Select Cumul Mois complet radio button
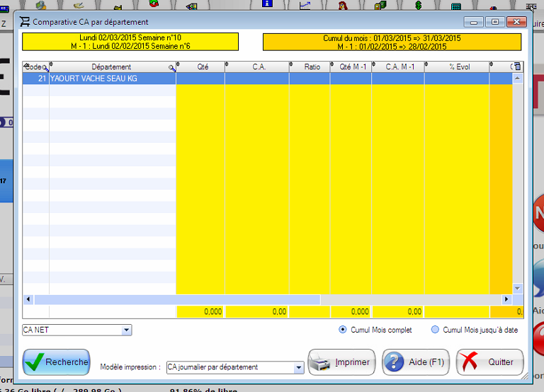Screen dimensions: 544x392 tap(343, 330)
